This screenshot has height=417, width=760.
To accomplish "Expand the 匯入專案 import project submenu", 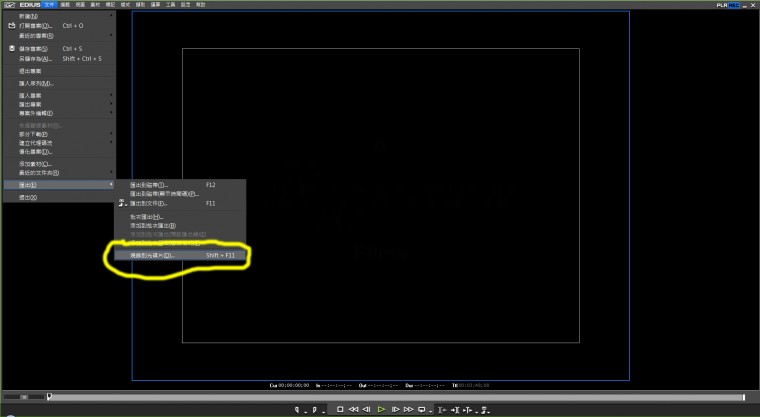I will click(x=59, y=96).
